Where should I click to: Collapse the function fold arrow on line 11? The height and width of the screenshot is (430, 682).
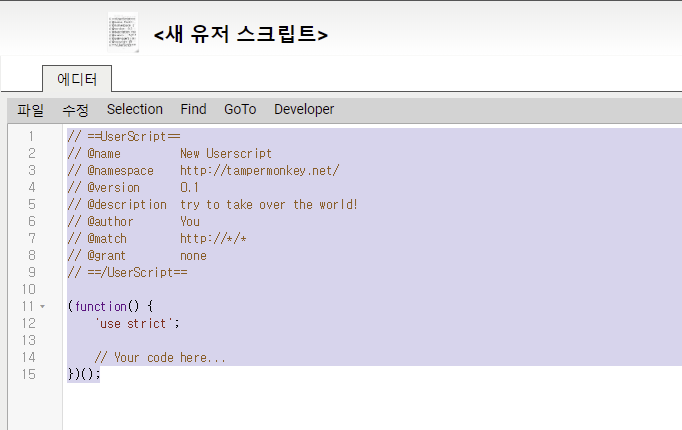pyautogui.click(x=43, y=307)
